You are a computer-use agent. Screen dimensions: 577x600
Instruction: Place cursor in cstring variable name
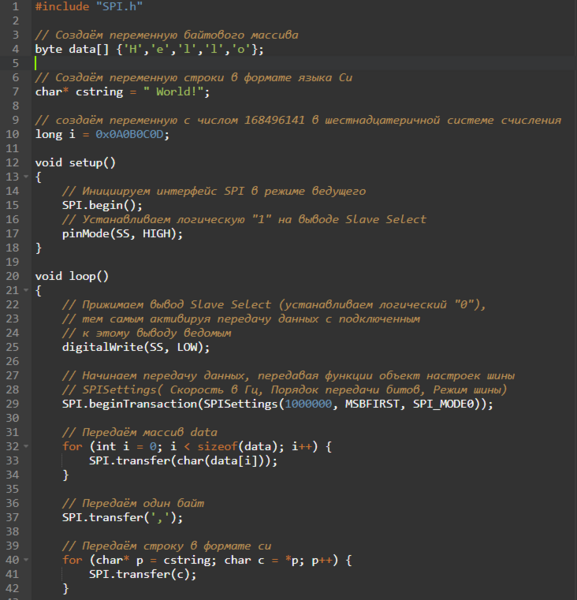[99, 92]
